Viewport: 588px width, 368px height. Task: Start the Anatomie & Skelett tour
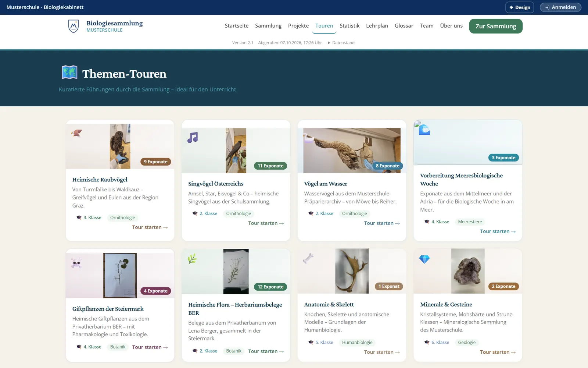point(382,352)
